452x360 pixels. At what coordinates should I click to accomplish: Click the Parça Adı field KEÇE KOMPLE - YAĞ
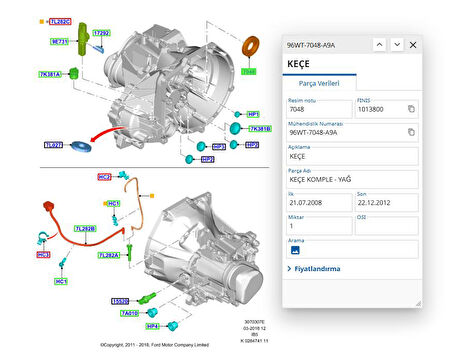pos(352,179)
